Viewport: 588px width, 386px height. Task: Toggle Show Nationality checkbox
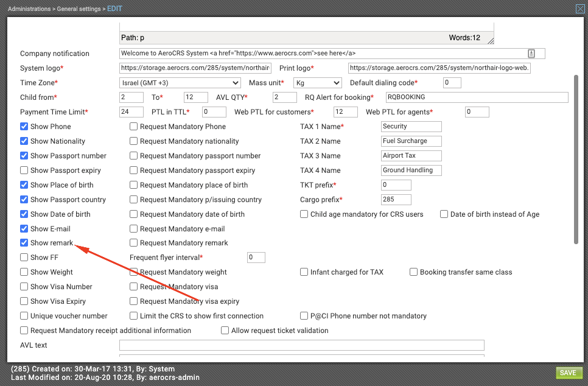(x=24, y=141)
